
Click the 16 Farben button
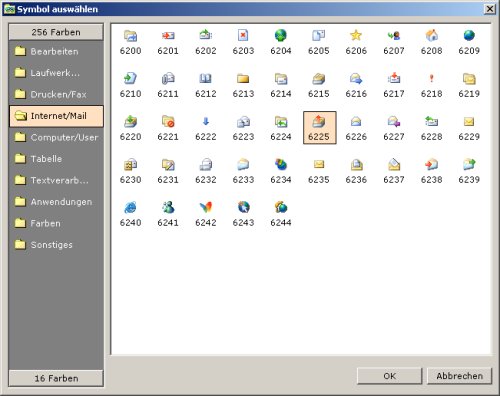pyautogui.click(x=56, y=378)
